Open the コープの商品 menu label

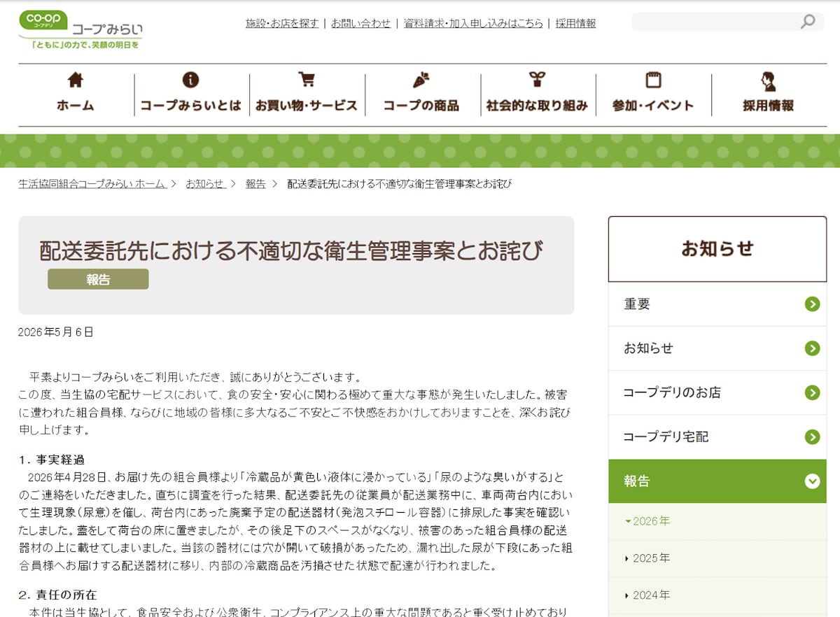point(421,106)
